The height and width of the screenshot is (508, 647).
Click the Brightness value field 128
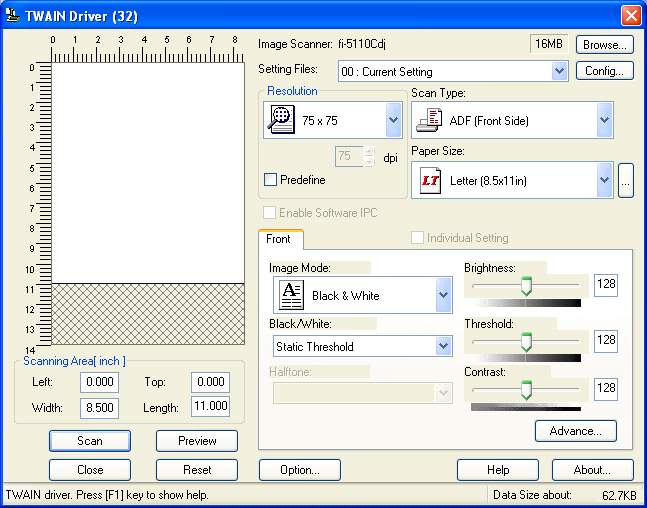[x=606, y=284]
